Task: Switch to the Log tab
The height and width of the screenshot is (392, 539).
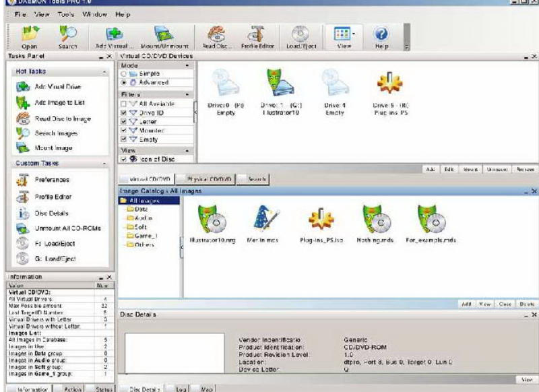Action: point(177,389)
